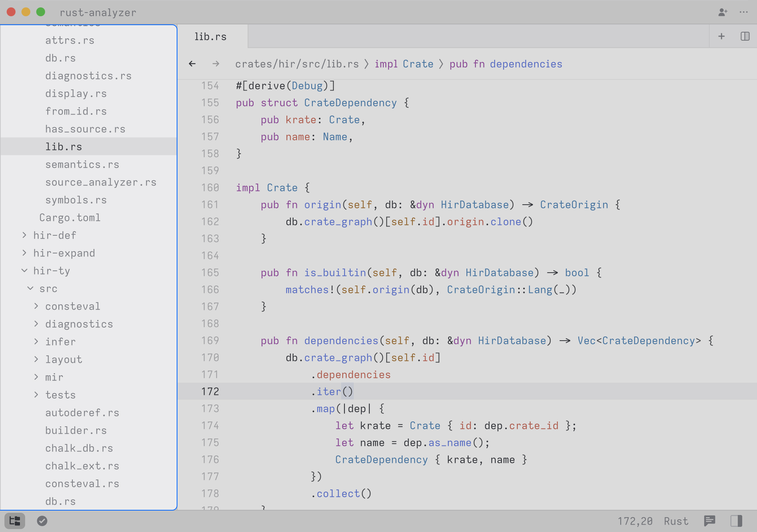The width and height of the screenshot is (757, 532).
Task: Click the split pane icon
Action: pyautogui.click(x=745, y=36)
